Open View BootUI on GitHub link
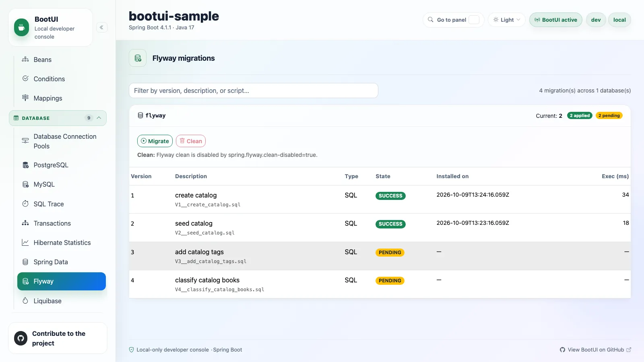 (595, 350)
